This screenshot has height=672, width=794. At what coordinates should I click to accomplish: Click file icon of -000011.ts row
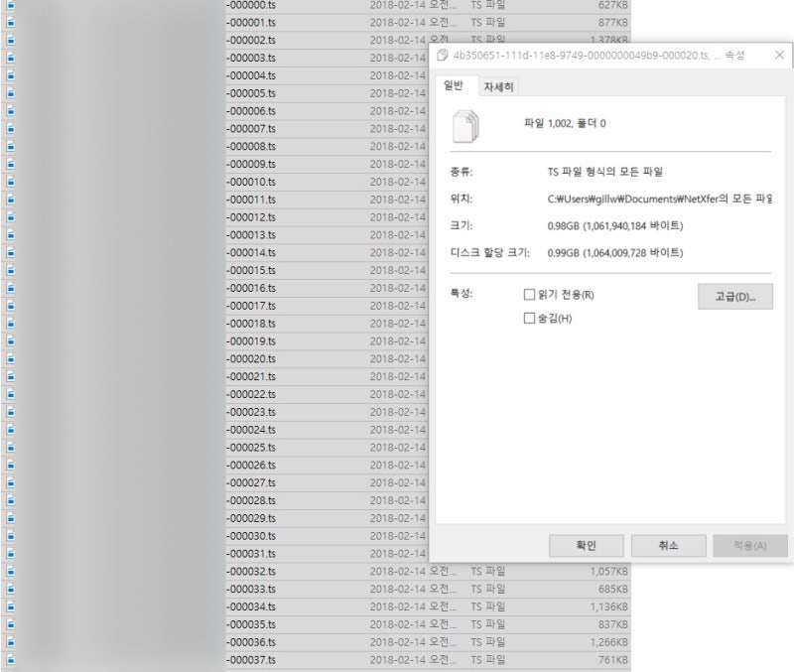point(10,200)
